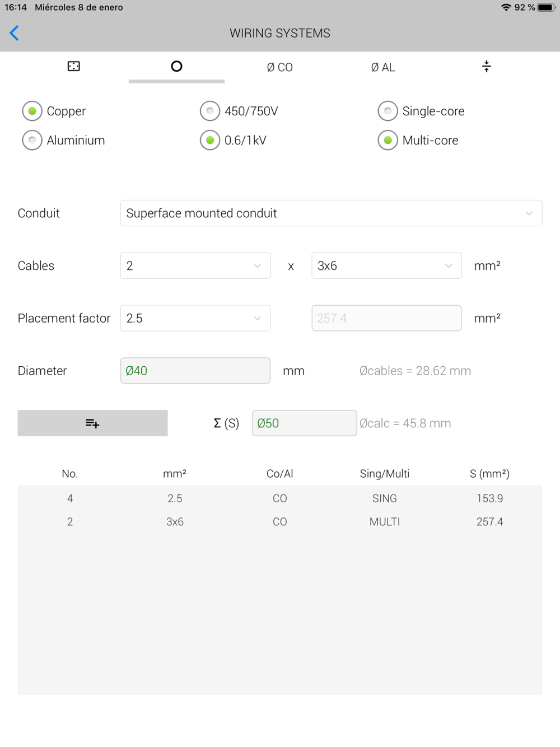This screenshot has height=747, width=560.
Task: Select the Aluminium radio button
Action: point(32,140)
